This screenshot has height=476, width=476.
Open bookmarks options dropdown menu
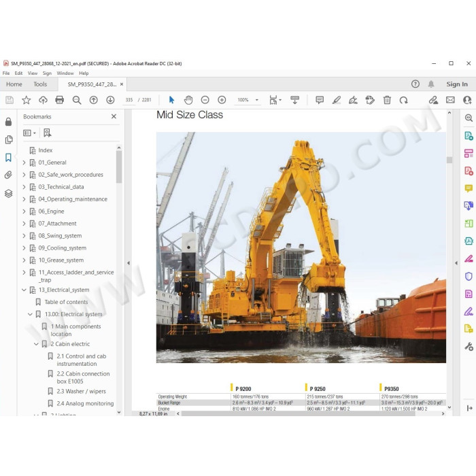pyautogui.click(x=29, y=133)
